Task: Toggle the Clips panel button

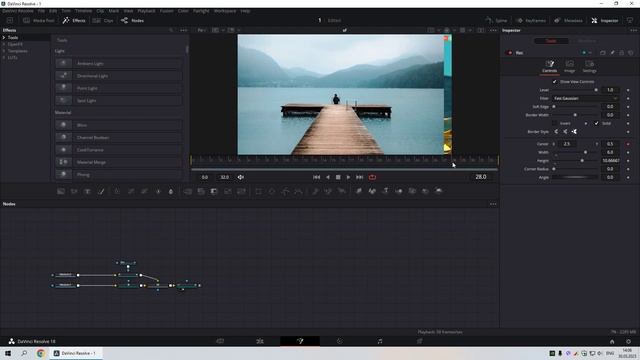Action: (x=103, y=20)
